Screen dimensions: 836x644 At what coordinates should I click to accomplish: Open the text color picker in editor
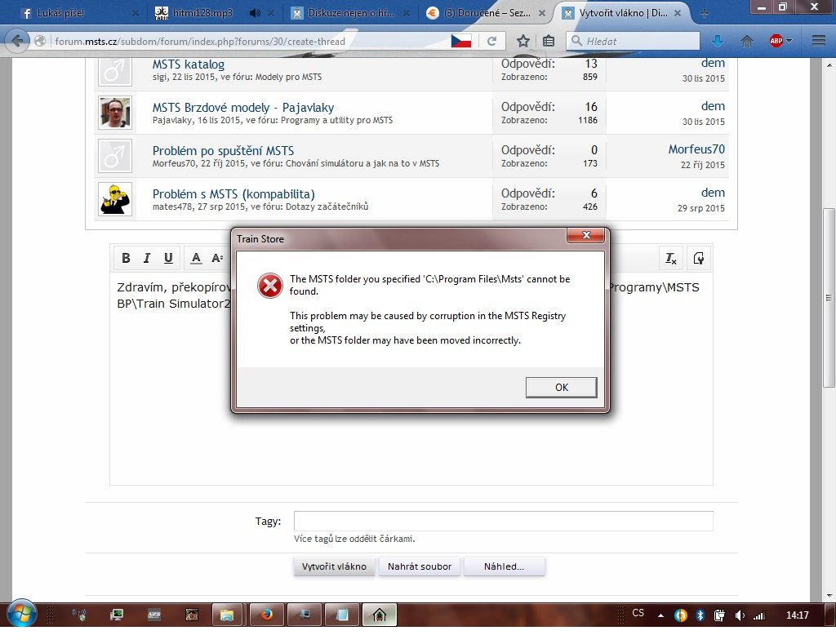196,258
